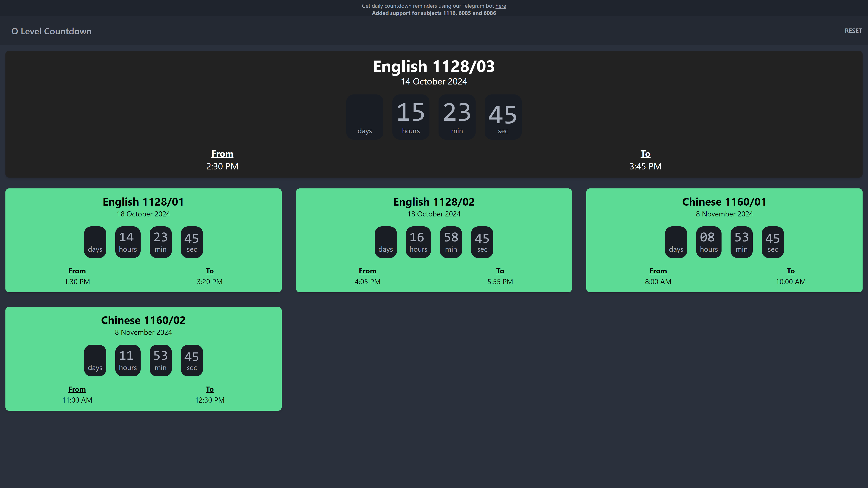
Task: Click the 2:30 PM start time
Action: [222, 166]
